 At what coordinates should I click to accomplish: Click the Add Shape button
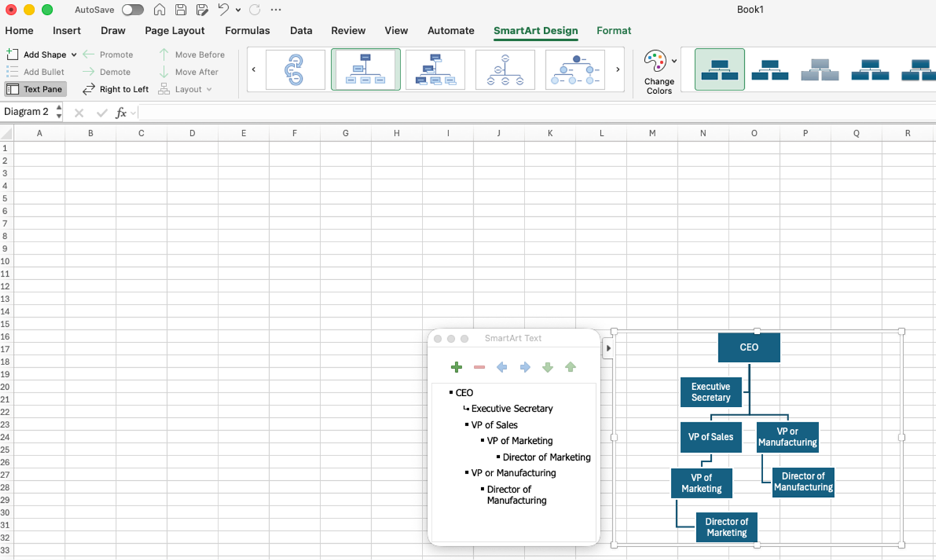pos(36,55)
